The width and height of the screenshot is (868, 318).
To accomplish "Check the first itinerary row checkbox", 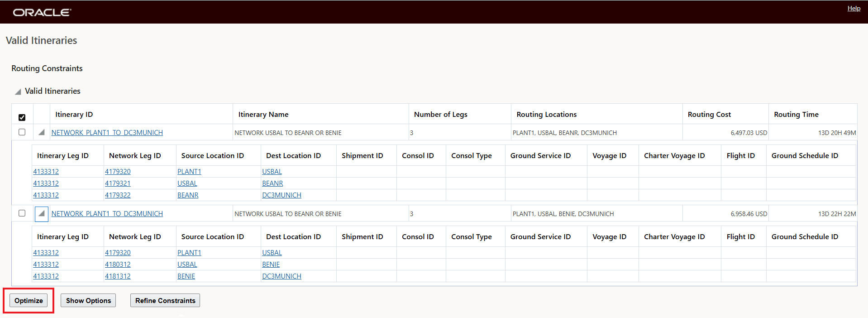I will (x=22, y=132).
